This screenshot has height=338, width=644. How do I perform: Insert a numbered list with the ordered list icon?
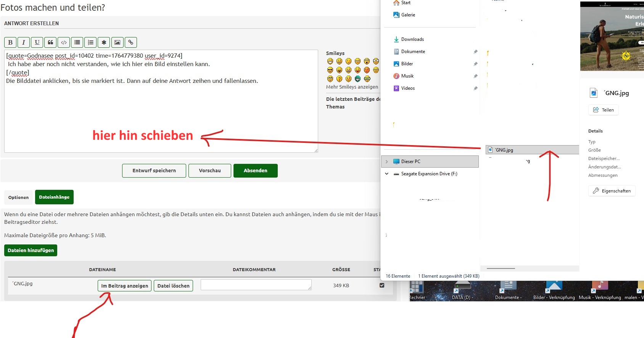(90, 42)
